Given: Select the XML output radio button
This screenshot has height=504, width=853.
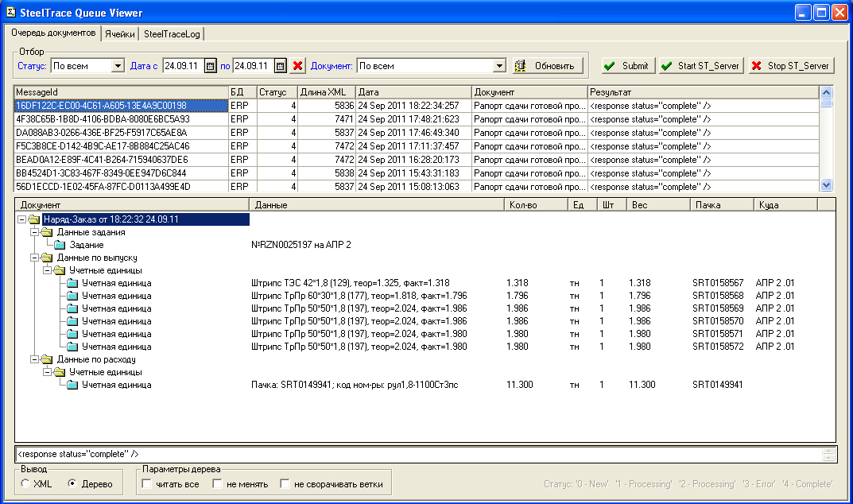Looking at the screenshot, I should [x=26, y=484].
